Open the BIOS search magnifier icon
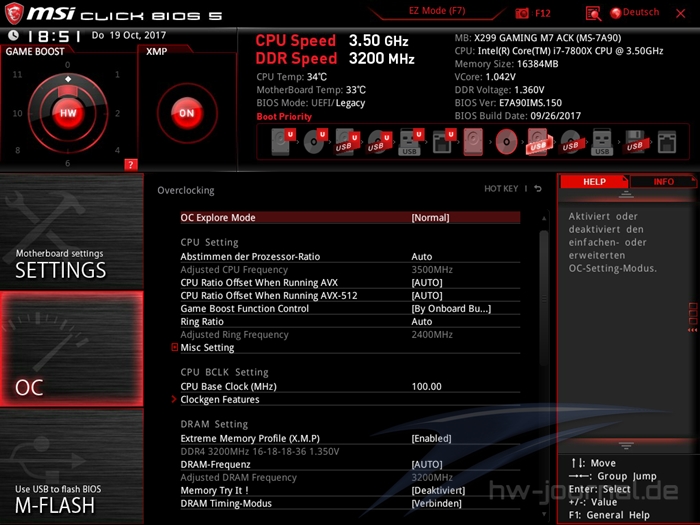Image resolution: width=700 pixels, height=525 pixels. pos(593,14)
